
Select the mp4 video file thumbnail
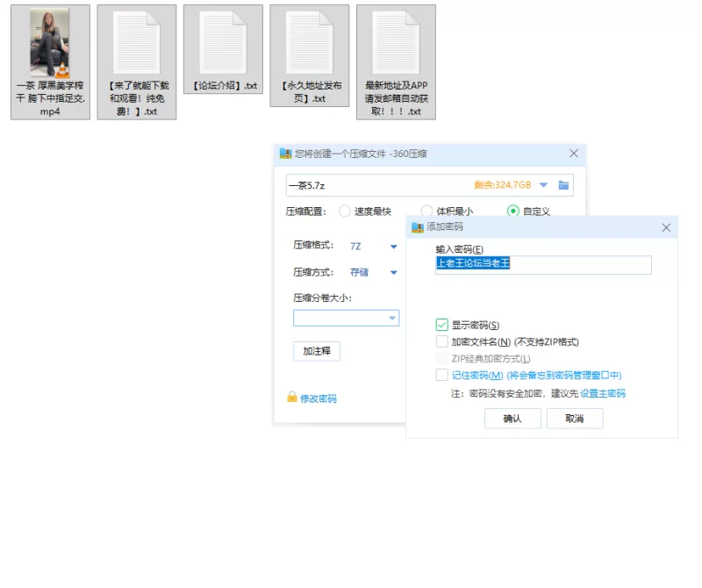tap(50, 42)
